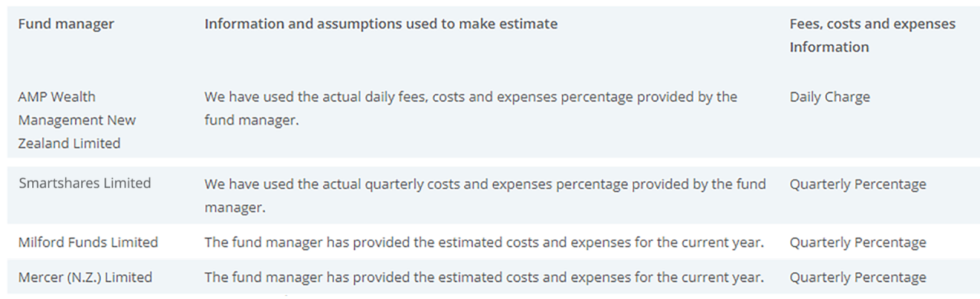
Task: Select the 'AMP Wealth' fund manager name
Action: (x=57, y=97)
